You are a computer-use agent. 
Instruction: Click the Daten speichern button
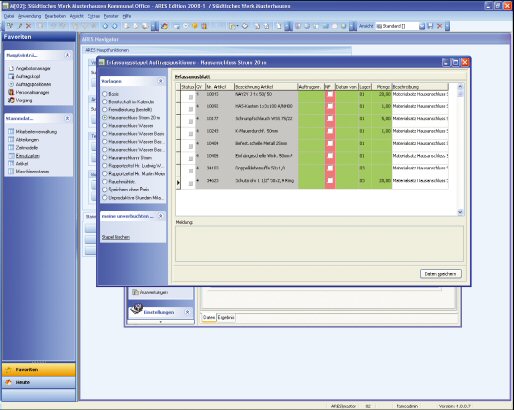tap(441, 274)
